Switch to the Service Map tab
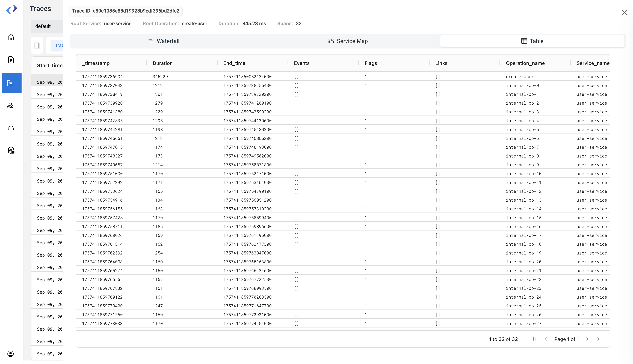Viewport: 633px width, 364px height. coord(348,41)
